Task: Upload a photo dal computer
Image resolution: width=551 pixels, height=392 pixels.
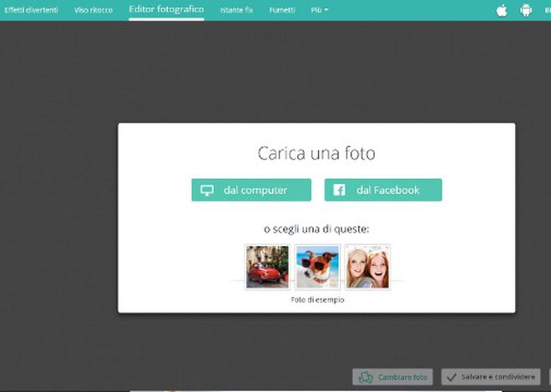Action: [x=251, y=190]
